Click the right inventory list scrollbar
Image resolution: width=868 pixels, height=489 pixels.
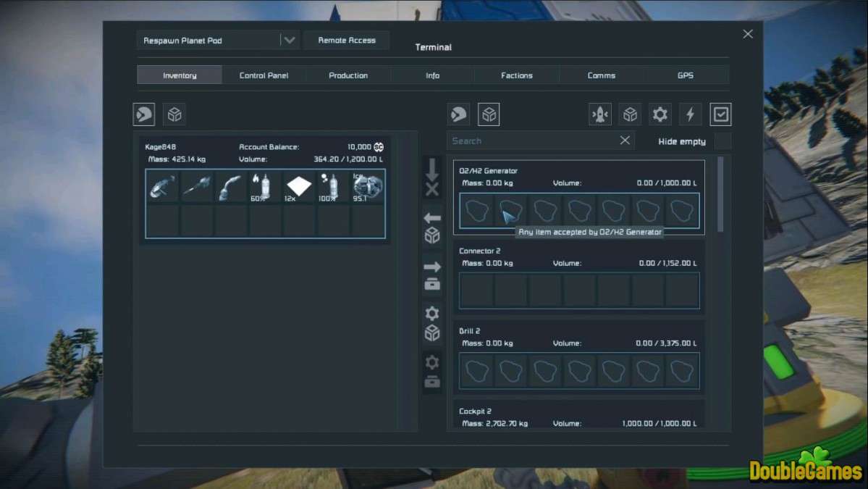[720, 194]
